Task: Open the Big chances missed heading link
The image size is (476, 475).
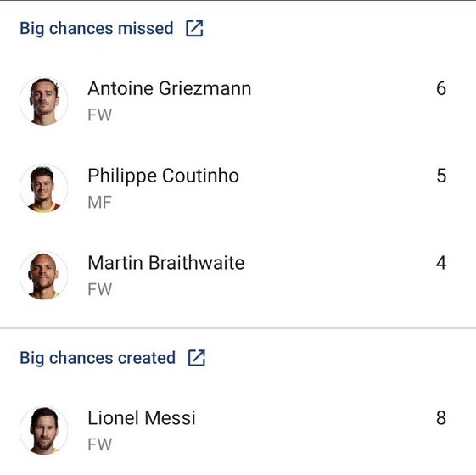Action: point(97,29)
